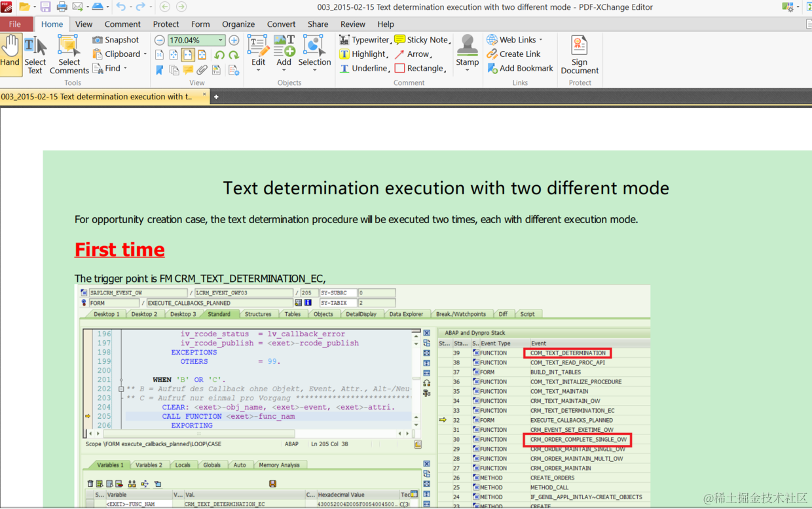Open the Help ribbon tab
812x509 pixels.
pos(386,24)
